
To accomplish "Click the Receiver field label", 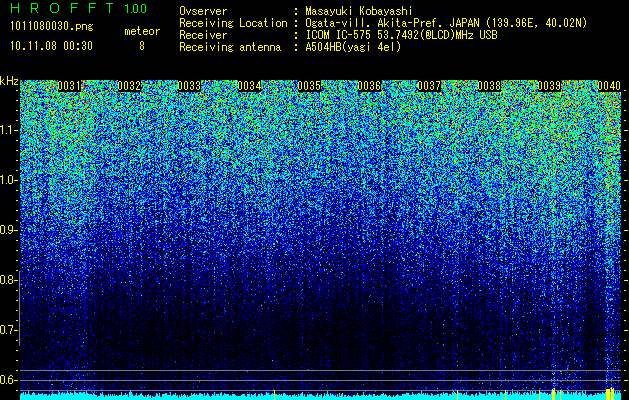I will coord(203,35).
